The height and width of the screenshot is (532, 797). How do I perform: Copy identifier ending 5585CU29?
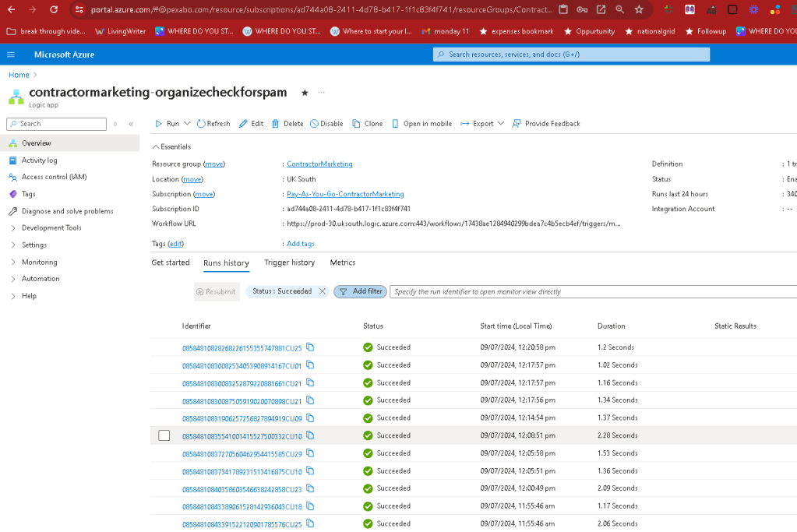click(310, 453)
